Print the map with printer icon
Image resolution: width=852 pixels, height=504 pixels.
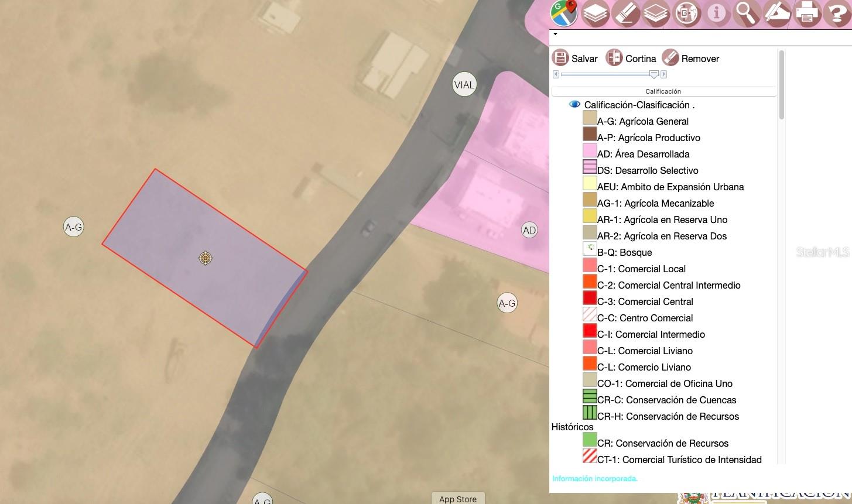pyautogui.click(x=807, y=13)
